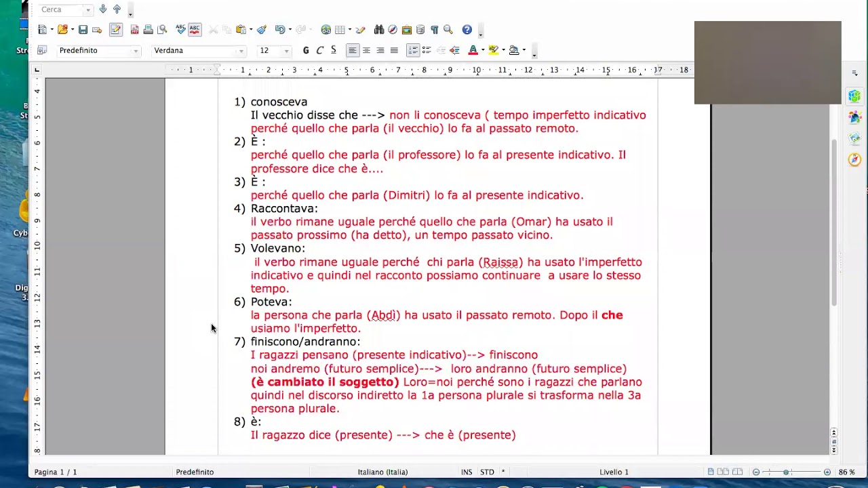Toggle Nonprinting Characters pilcrow
The height and width of the screenshot is (488, 868).
pyautogui.click(x=435, y=30)
